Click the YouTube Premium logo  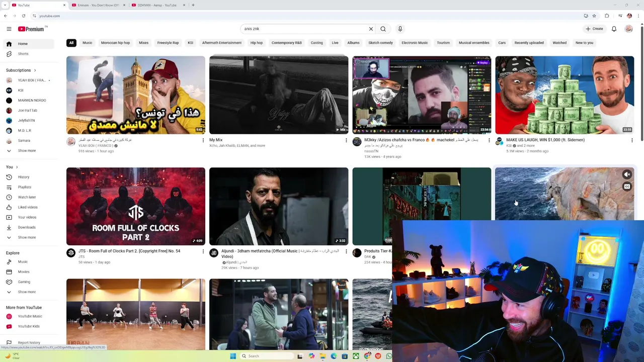(32, 29)
